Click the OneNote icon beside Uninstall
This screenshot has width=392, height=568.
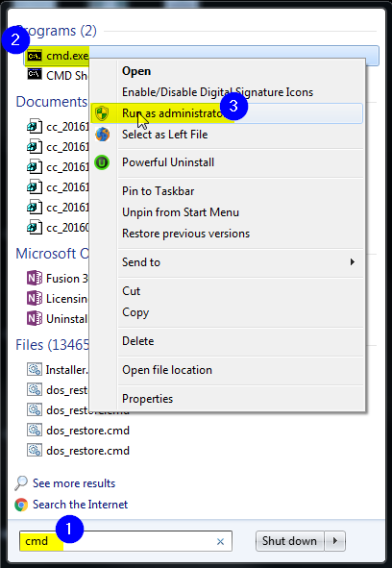tap(35, 319)
